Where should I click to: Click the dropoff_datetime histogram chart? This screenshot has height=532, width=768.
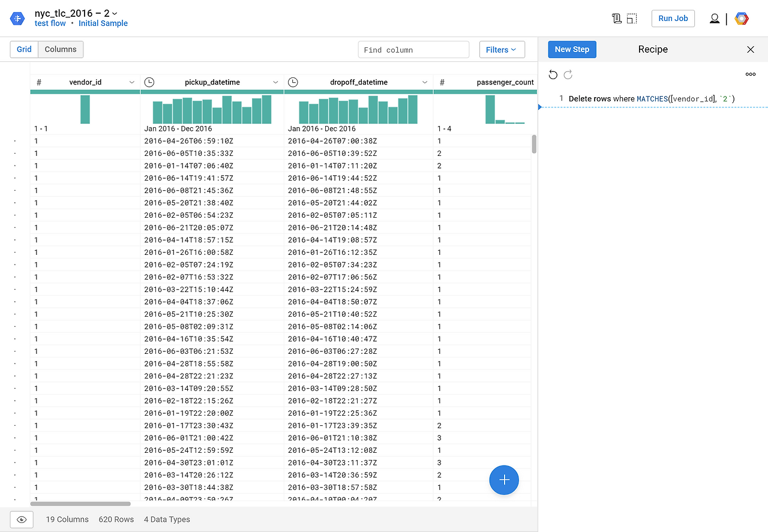point(358,109)
